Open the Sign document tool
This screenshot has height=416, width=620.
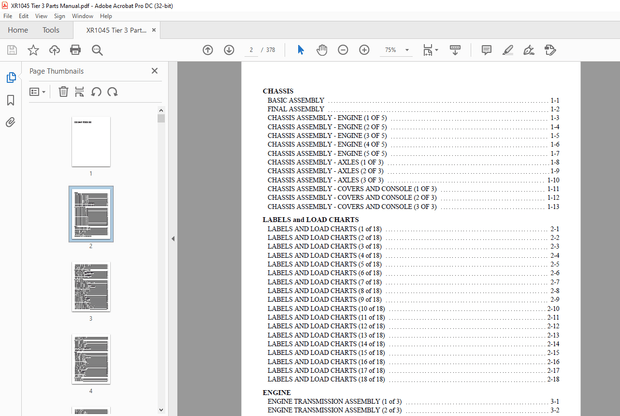point(529,50)
